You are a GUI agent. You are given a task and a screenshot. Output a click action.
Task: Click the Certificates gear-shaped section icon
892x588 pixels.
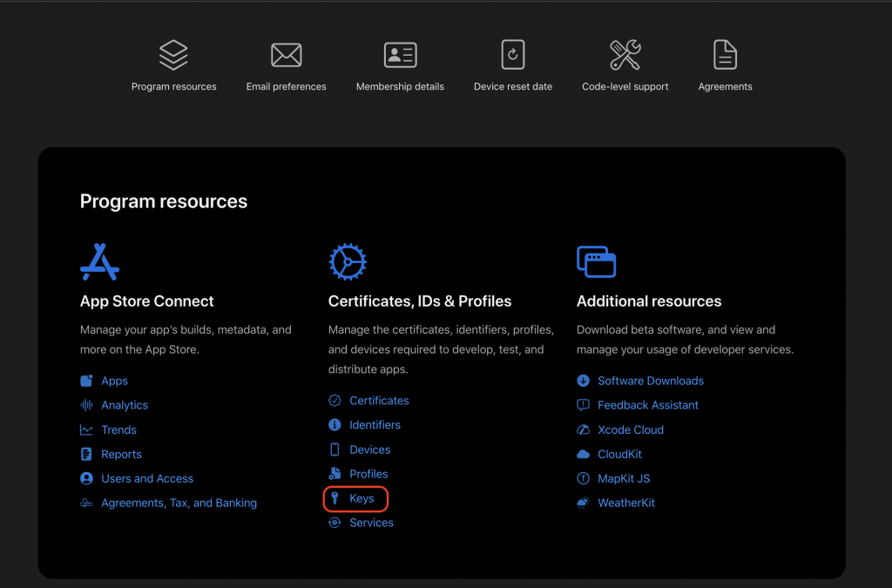coord(348,262)
